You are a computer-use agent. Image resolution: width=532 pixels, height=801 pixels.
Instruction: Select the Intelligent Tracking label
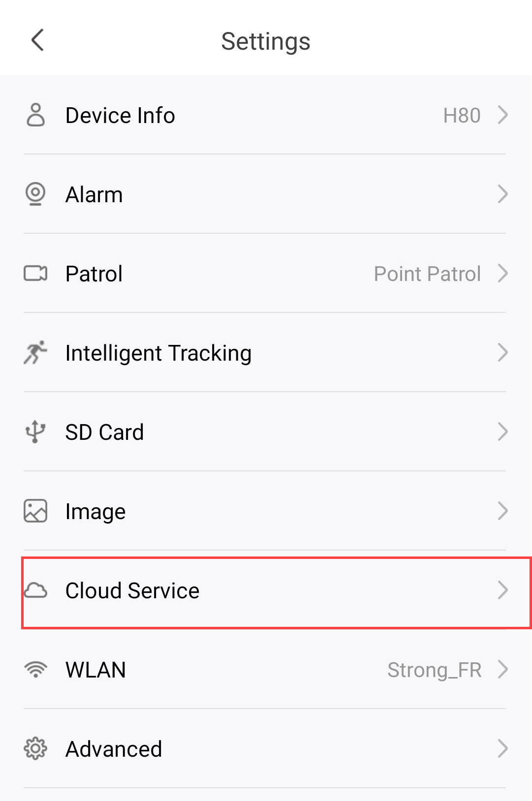(158, 353)
